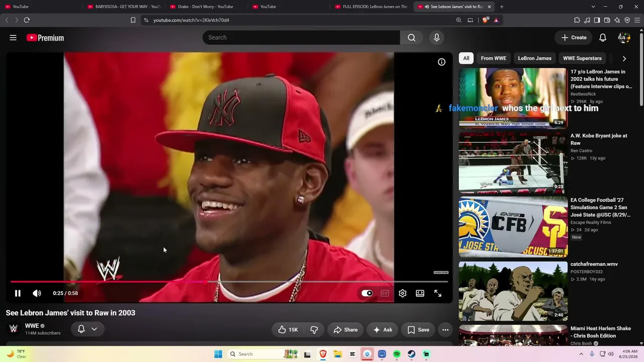Select the 'LeBron James' filter chip
The image size is (644, 362).
535,58
